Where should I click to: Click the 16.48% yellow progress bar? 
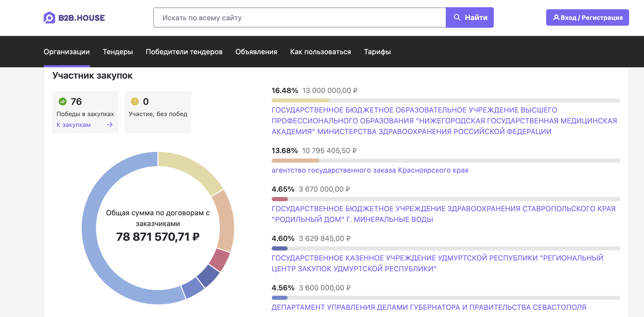(x=300, y=100)
